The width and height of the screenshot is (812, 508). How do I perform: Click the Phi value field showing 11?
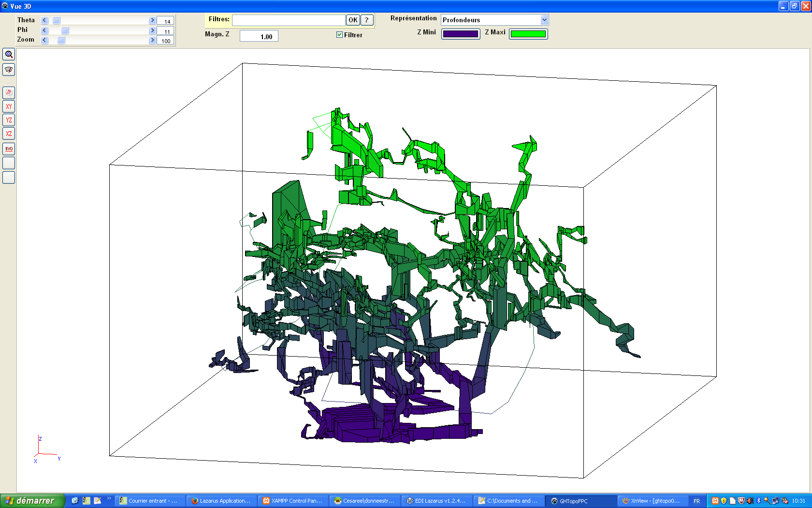[165, 31]
